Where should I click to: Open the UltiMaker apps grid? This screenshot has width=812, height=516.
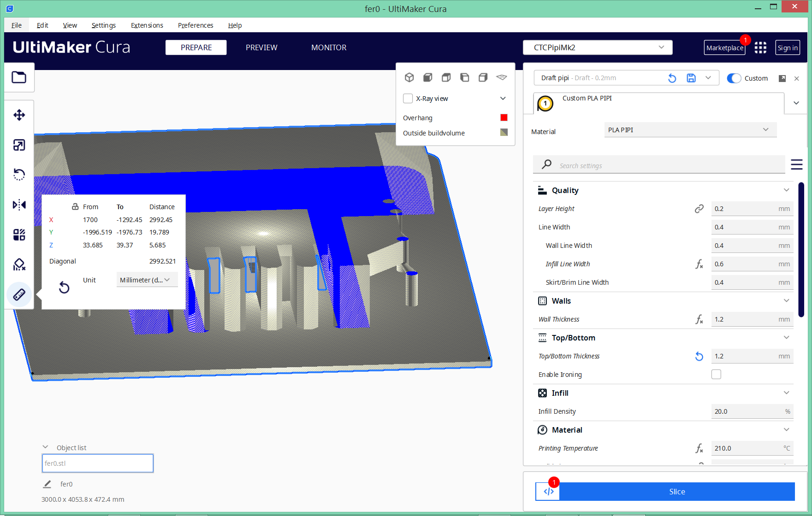pyautogui.click(x=760, y=47)
